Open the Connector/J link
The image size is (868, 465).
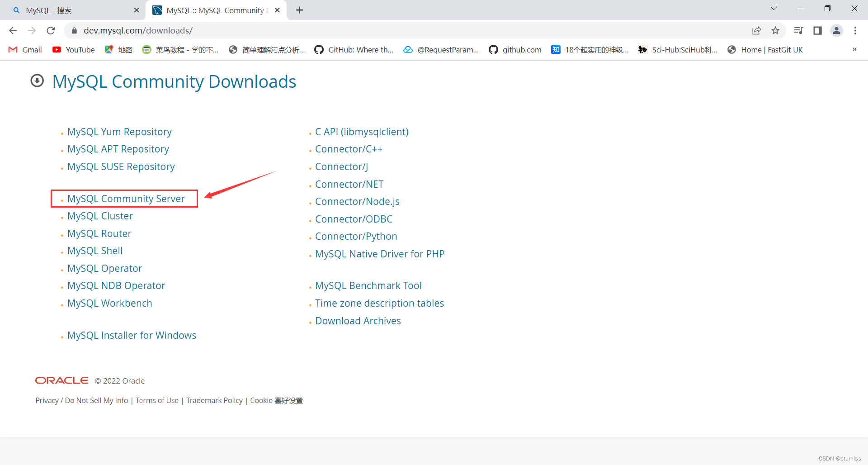(x=341, y=166)
